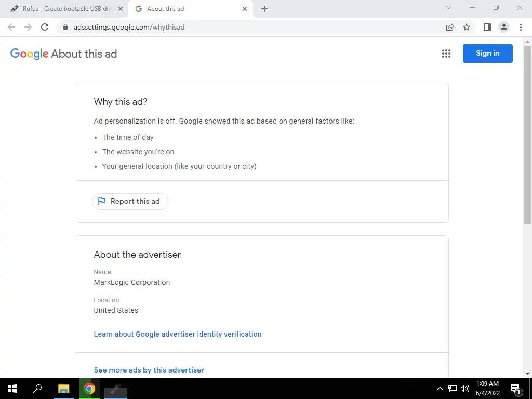Screen dimensions: 532x399
Task: Click the 'About the advertiser' heading
Action: pos(137,255)
